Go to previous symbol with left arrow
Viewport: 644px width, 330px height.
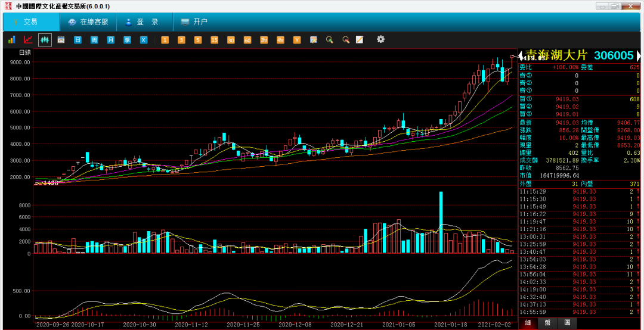[x=521, y=55]
